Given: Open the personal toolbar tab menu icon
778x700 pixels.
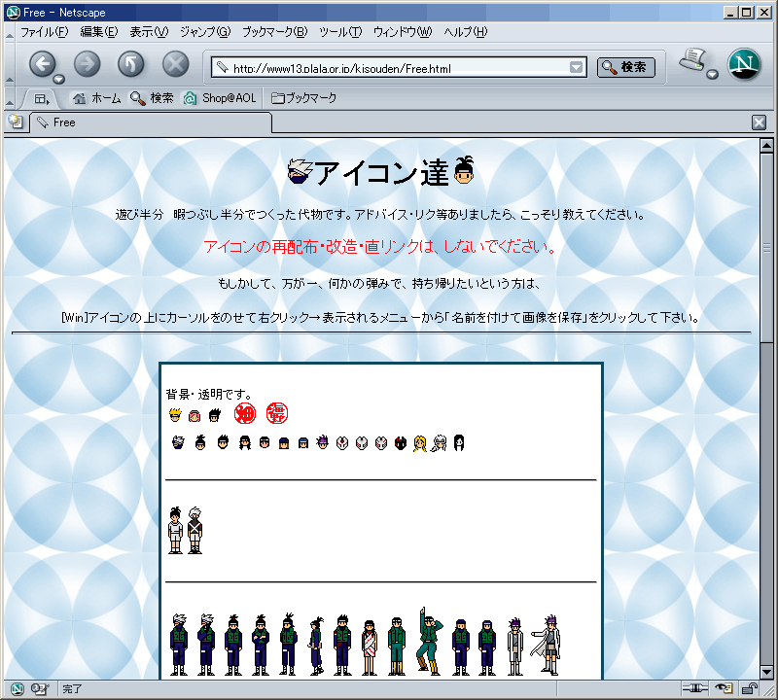Looking at the screenshot, I should coord(42,99).
